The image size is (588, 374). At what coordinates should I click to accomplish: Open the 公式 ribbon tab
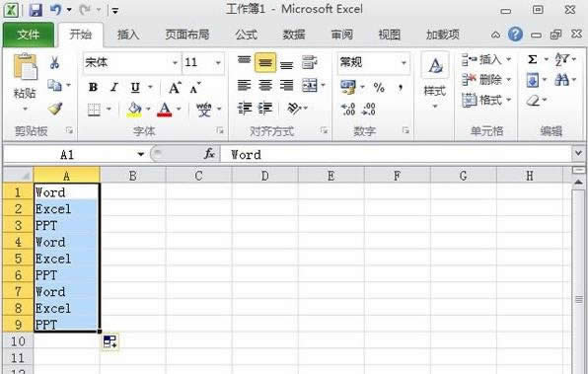point(246,35)
